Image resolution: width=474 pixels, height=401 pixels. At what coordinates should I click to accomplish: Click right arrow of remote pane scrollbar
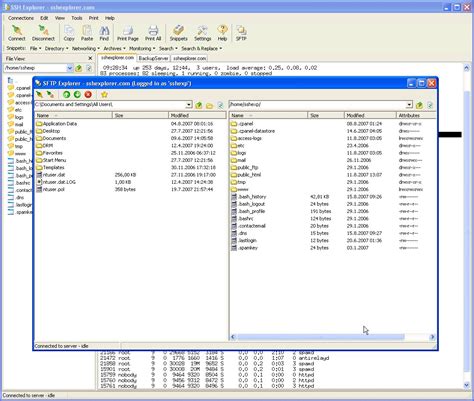pyautogui.click(x=432, y=337)
